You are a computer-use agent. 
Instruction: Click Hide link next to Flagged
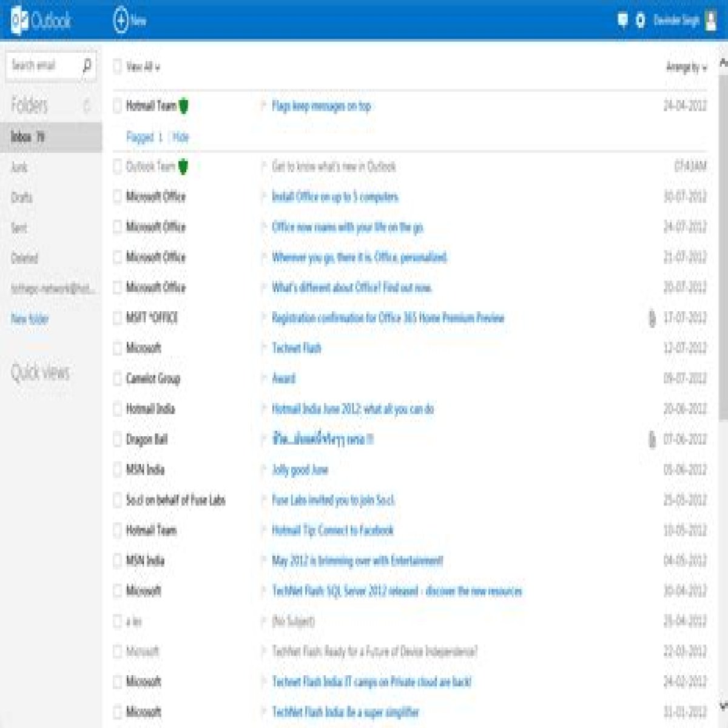click(x=180, y=137)
